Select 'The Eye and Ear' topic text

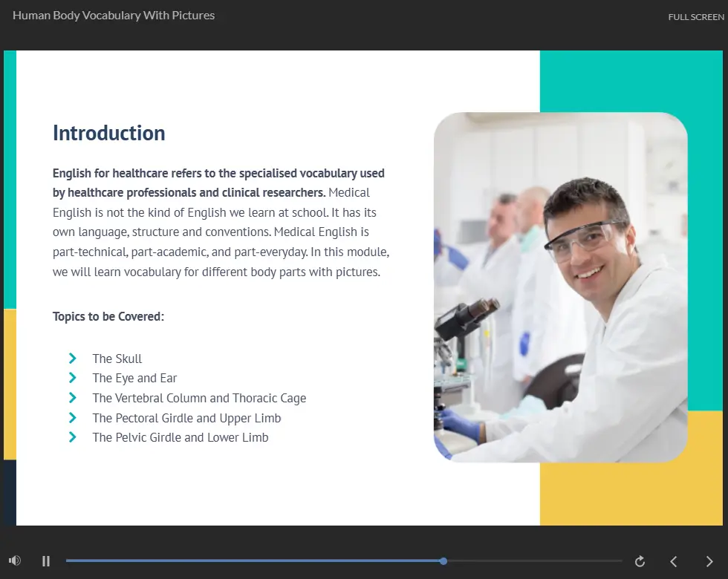pos(134,378)
